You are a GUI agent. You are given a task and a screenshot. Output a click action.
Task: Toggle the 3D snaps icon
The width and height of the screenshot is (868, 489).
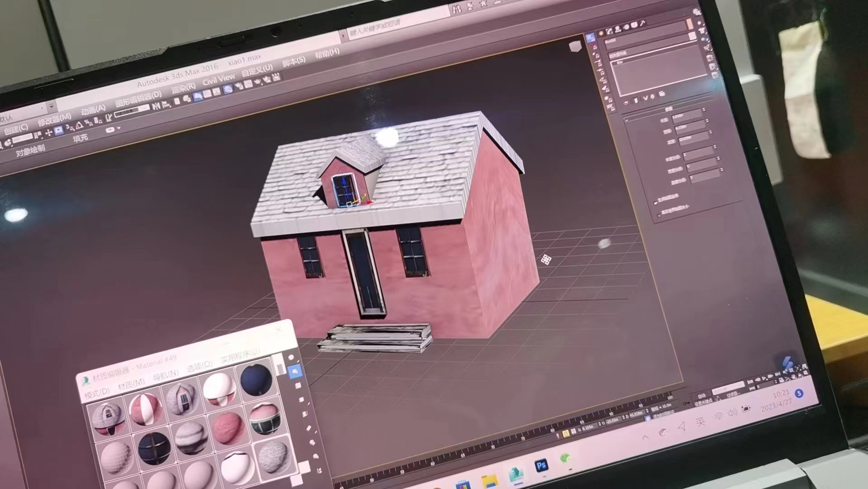pos(70,128)
